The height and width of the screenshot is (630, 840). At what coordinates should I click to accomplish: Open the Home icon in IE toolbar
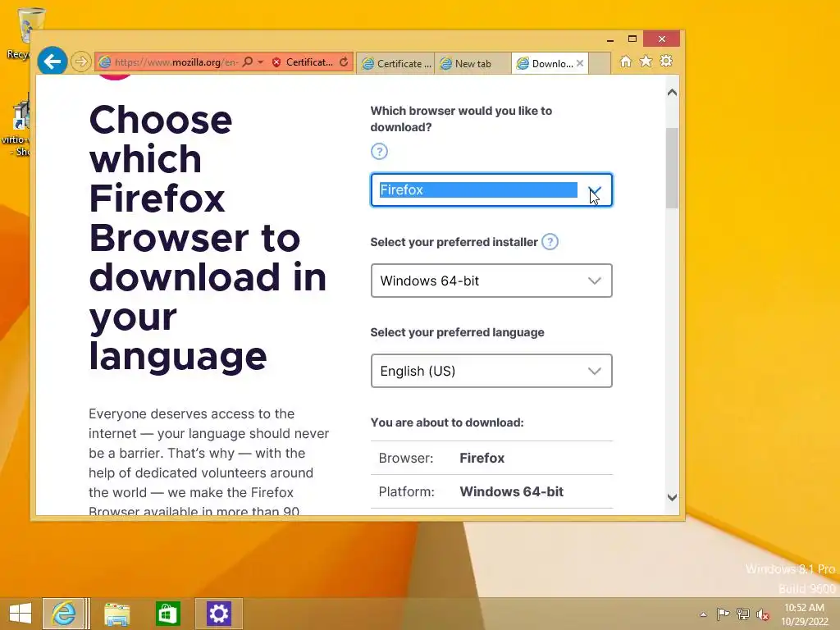click(x=625, y=62)
